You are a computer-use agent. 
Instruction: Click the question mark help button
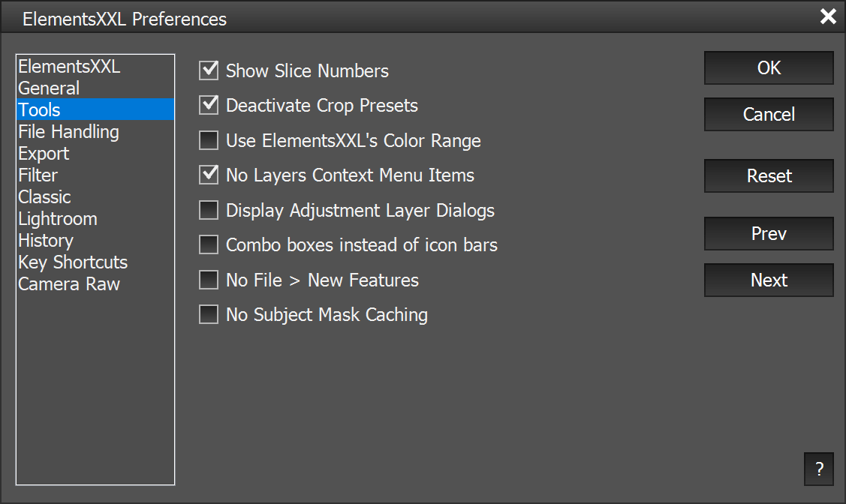[818, 469]
